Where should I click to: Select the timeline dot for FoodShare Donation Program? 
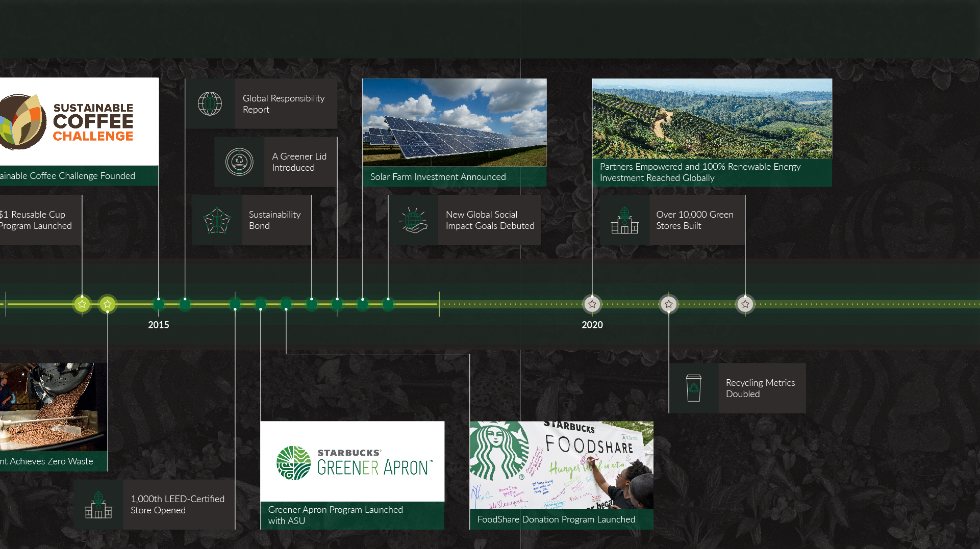point(286,304)
